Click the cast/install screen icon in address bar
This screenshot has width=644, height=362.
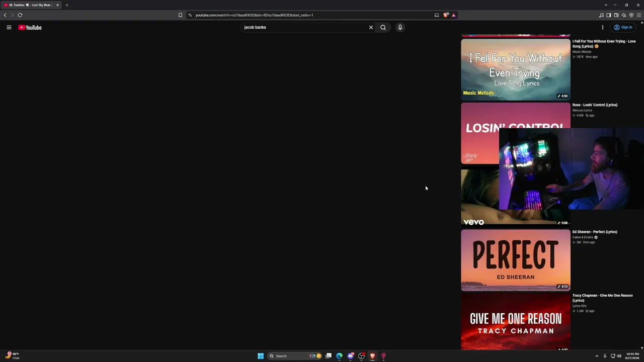(x=437, y=15)
